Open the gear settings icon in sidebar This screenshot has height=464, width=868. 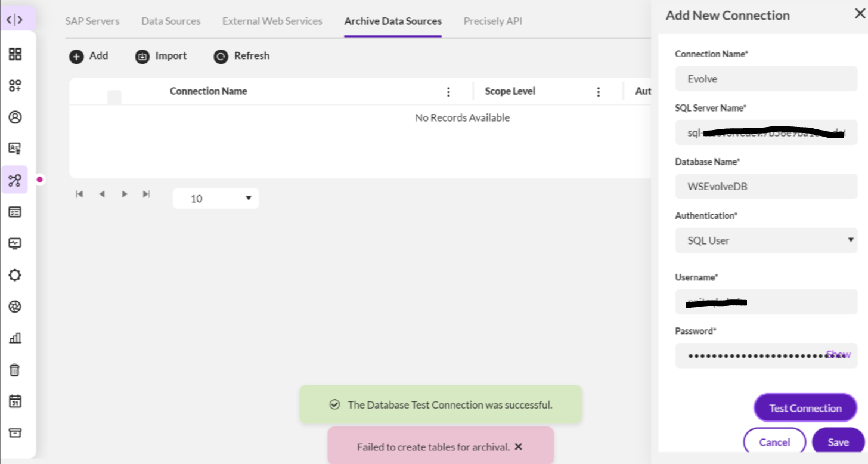pyautogui.click(x=15, y=275)
